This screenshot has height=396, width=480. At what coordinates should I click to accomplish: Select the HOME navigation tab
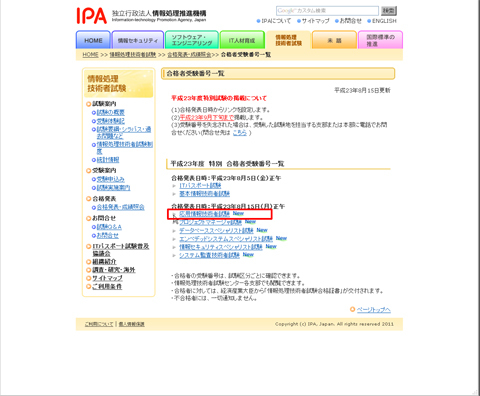click(93, 40)
